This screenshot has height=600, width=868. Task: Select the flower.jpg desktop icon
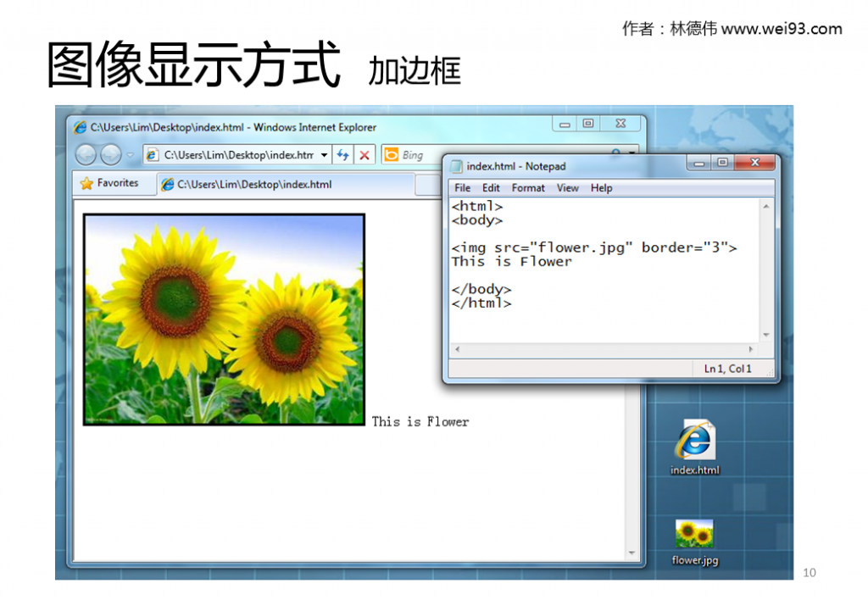pos(695,542)
